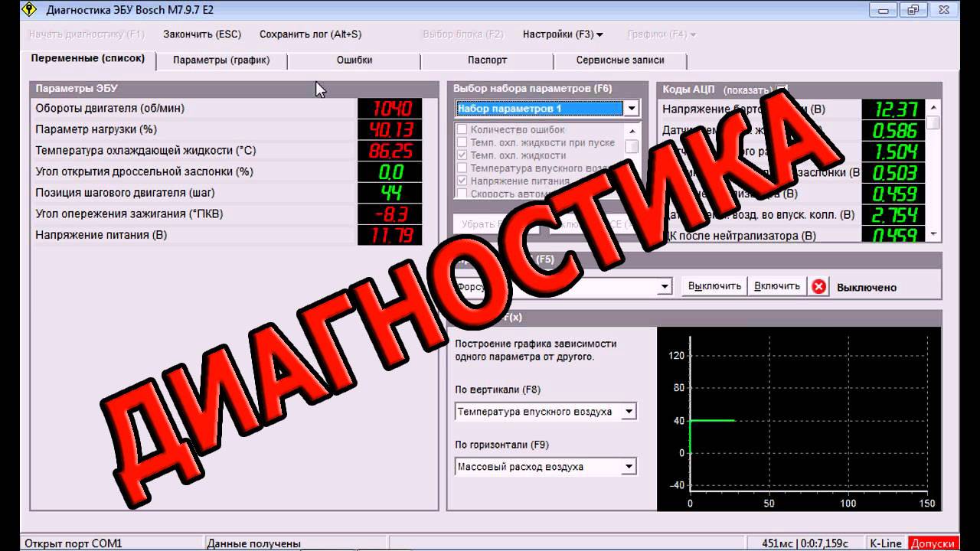This screenshot has height=551, width=980.
Task: Click the 1040 engine RPM value
Action: 390,109
